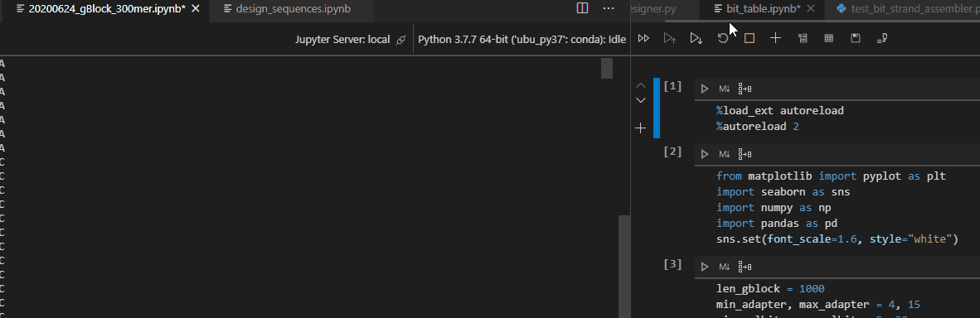Open the variable explorer table icon

(829, 38)
